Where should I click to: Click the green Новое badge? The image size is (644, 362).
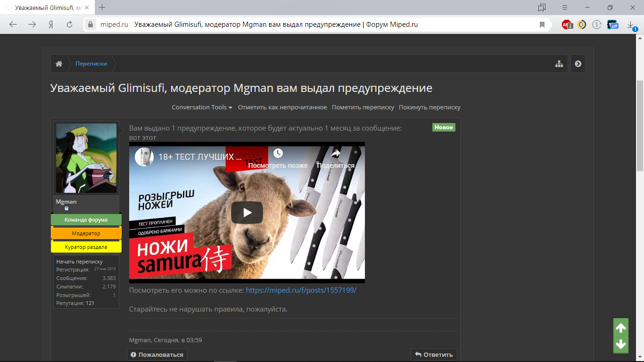point(444,127)
